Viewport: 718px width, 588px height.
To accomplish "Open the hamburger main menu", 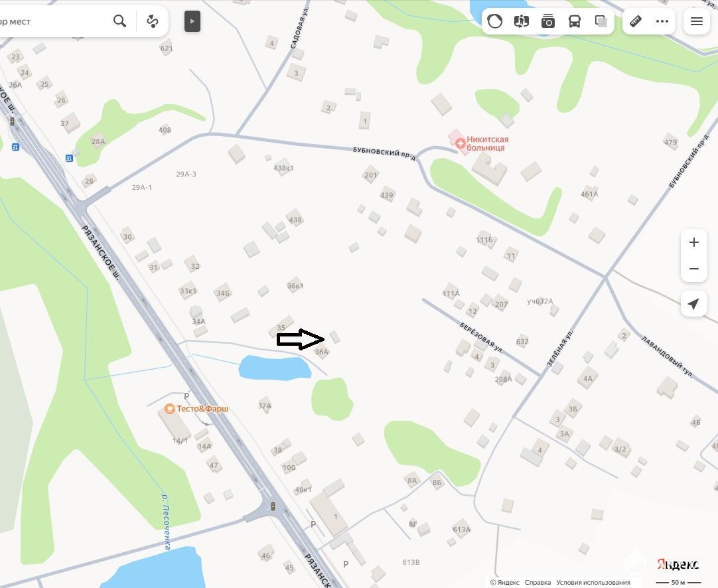I will coord(697,21).
